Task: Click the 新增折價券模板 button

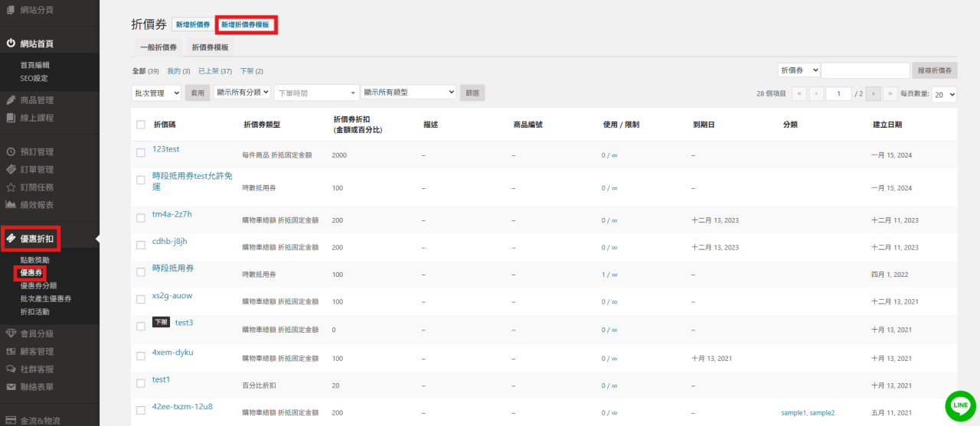Action: (245, 25)
